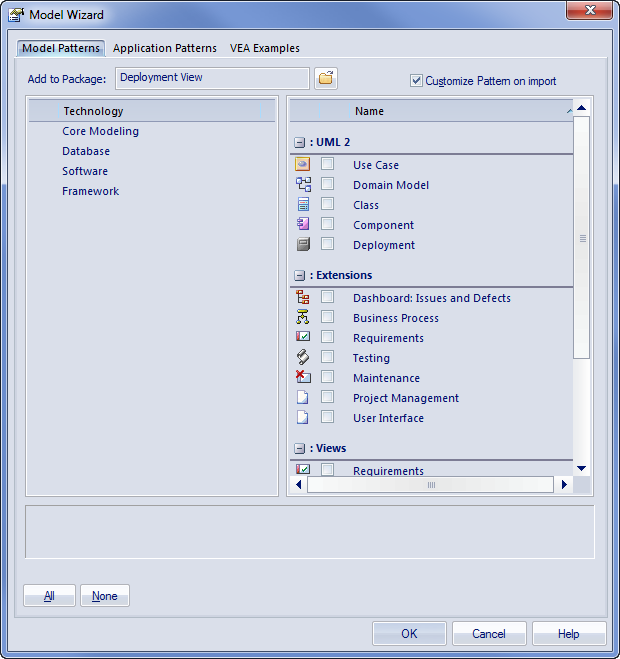Collapse the Extensions group
Image resolution: width=620 pixels, height=659 pixels.
coord(299,275)
